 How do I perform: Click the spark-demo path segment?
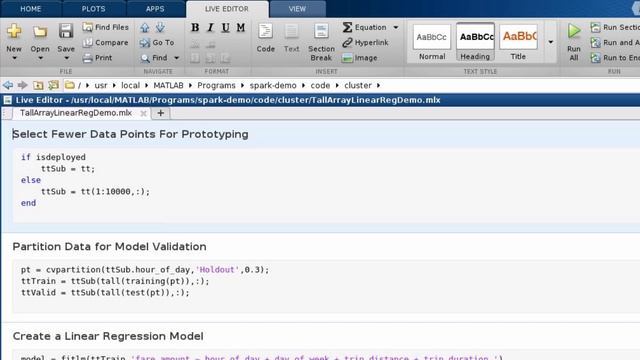273,85
